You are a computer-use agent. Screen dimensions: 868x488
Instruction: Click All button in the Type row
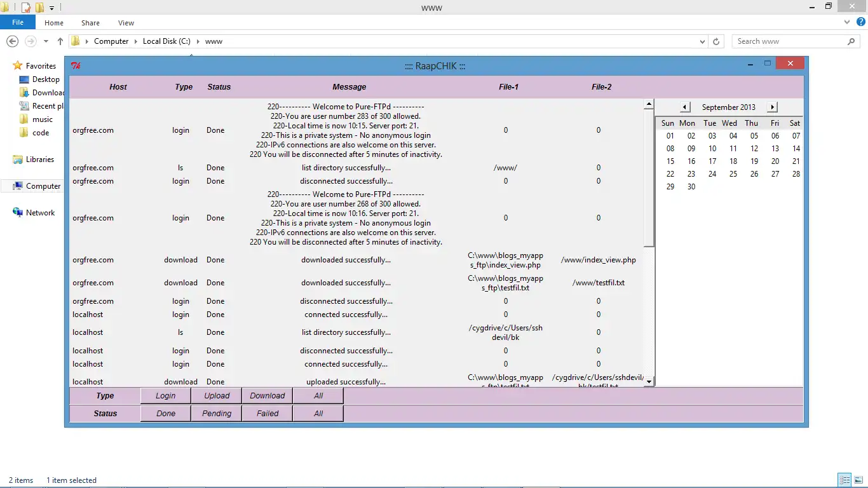click(318, 396)
